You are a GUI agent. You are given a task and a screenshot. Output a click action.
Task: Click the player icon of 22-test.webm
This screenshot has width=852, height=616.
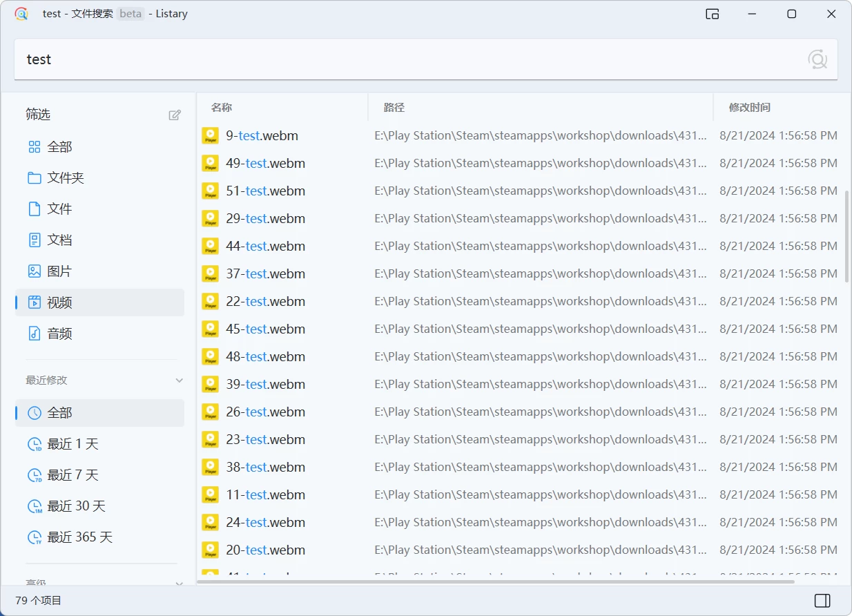(x=211, y=301)
